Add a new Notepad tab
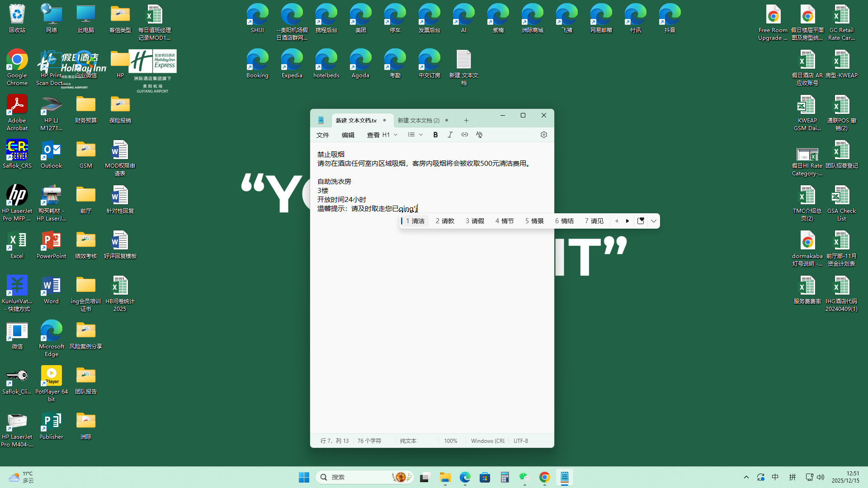This screenshot has height=488, width=868. click(x=466, y=120)
